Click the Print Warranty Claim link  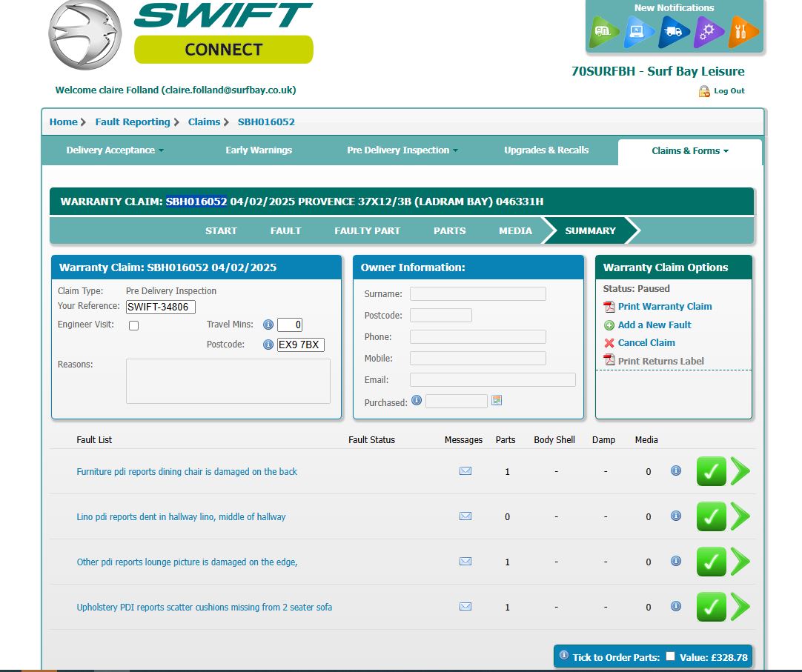pyautogui.click(x=664, y=307)
